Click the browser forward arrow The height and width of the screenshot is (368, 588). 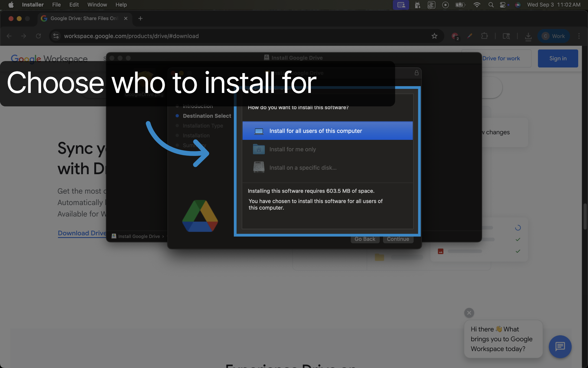point(24,36)
